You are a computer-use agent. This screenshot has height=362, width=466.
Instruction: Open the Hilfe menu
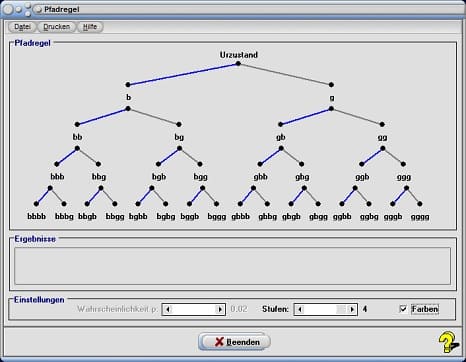point(90,27)
